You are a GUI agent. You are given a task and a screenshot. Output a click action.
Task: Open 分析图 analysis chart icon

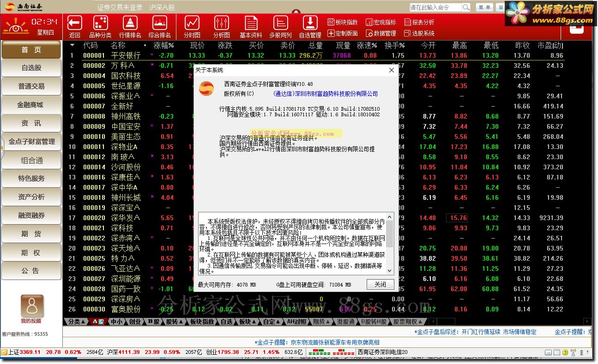(x=222, y=23)
